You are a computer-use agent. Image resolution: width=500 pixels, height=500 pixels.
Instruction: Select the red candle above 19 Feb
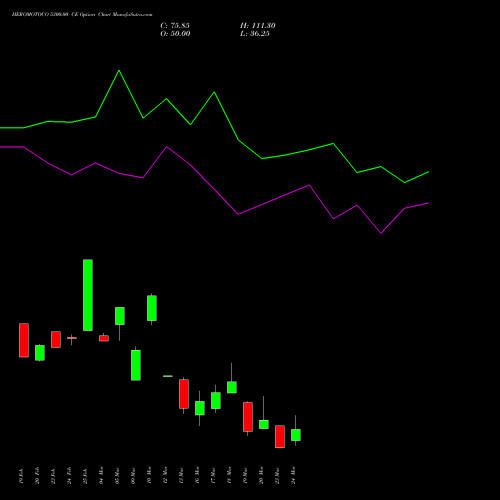click(x=24, y=340)
